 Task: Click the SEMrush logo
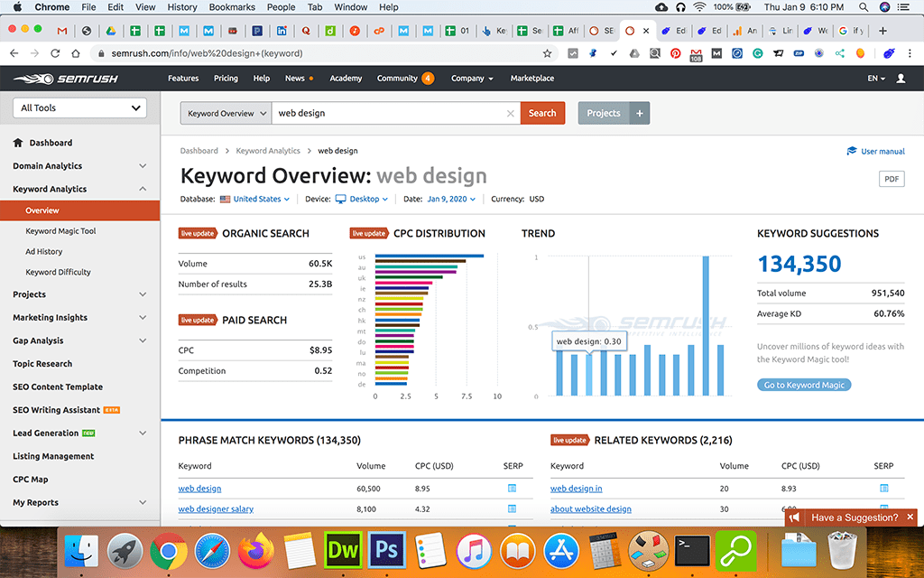[65, 79]
